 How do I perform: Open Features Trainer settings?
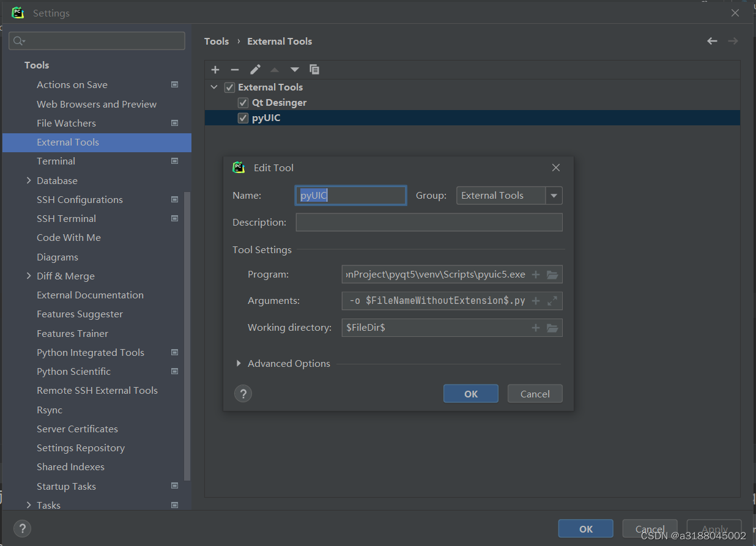(x=72, y=333)
